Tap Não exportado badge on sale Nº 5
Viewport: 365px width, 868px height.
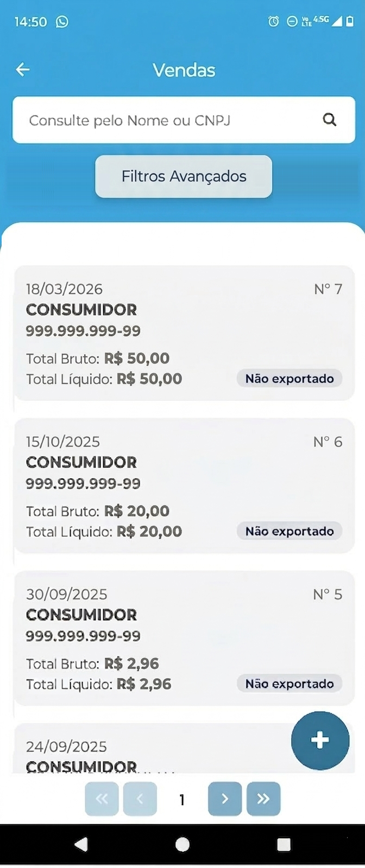[290, 684]
